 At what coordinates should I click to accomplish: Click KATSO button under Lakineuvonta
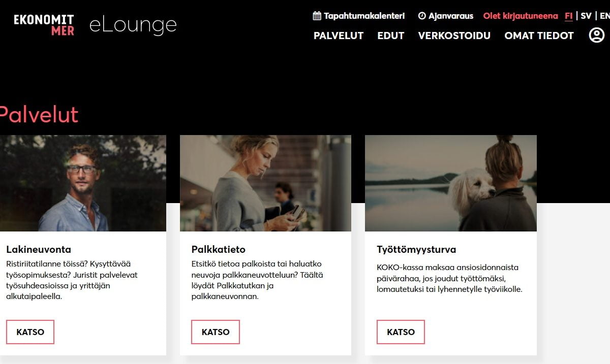click(30, 332)
